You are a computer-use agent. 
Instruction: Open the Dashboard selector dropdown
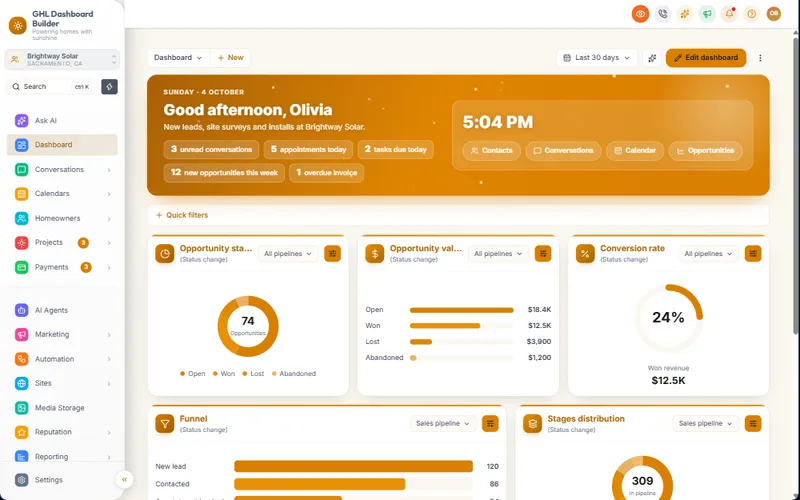[178, 58]
